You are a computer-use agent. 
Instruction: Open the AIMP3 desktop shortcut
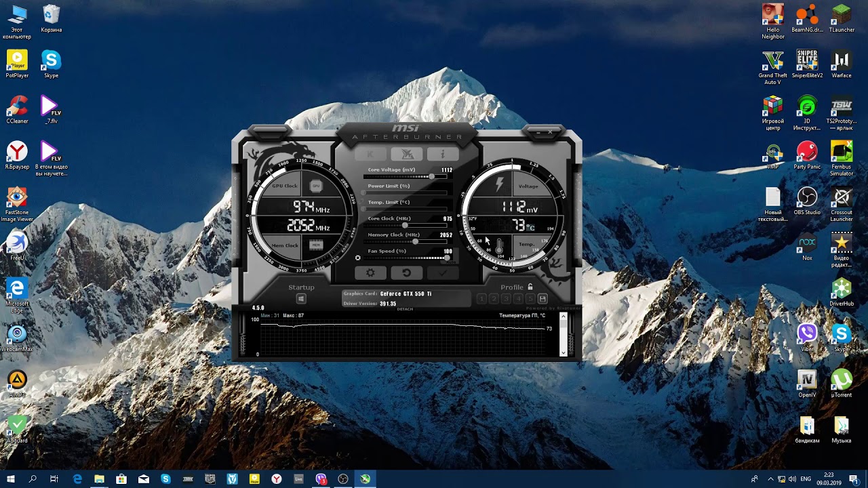point(17,384)
